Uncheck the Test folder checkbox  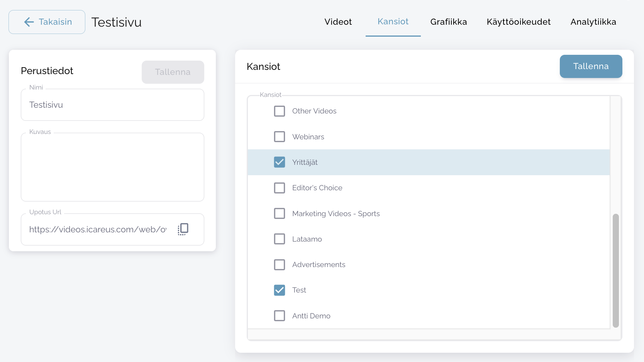click(x=279, y=290)
